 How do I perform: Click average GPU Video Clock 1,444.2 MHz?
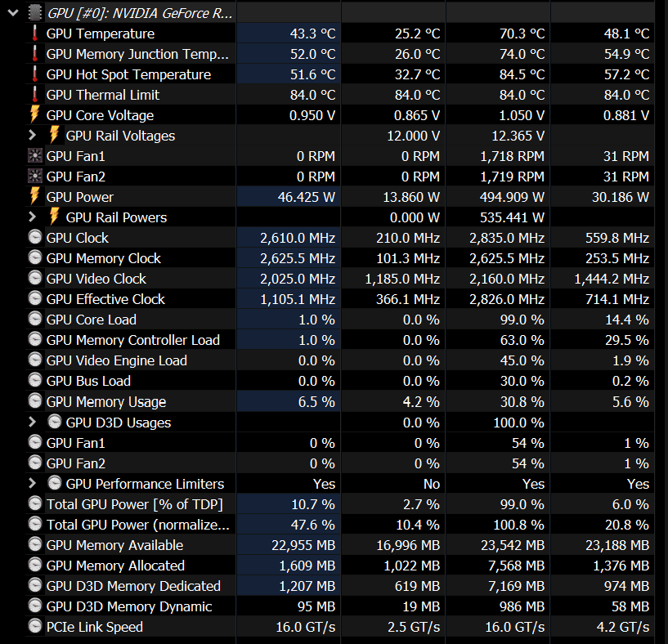click(612, 279)
